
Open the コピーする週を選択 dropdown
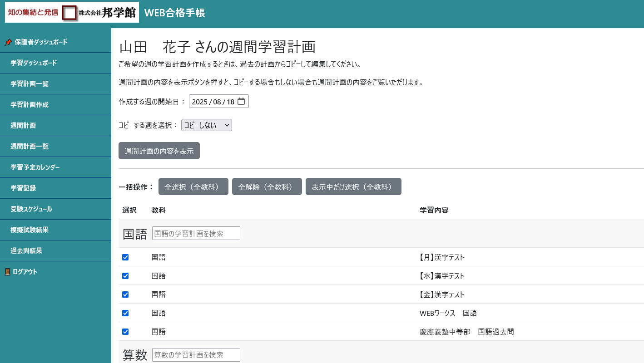(207, 125)
